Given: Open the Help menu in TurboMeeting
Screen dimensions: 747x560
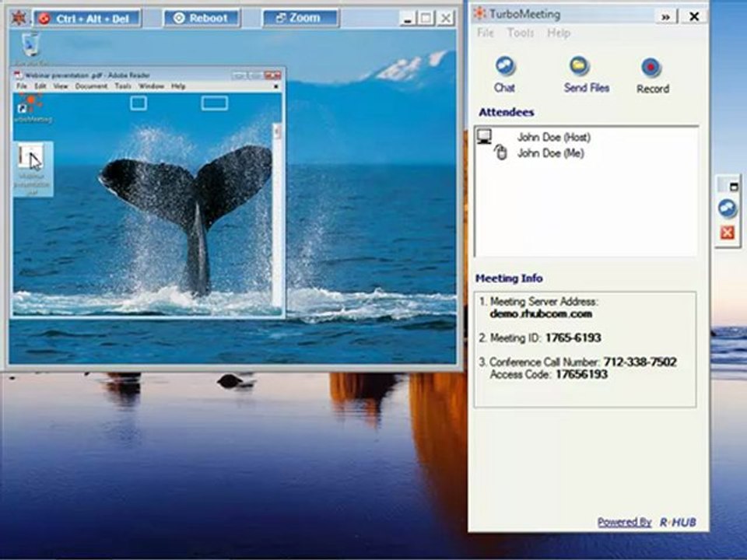Looking at the screenshot, I should click(559, 33).
